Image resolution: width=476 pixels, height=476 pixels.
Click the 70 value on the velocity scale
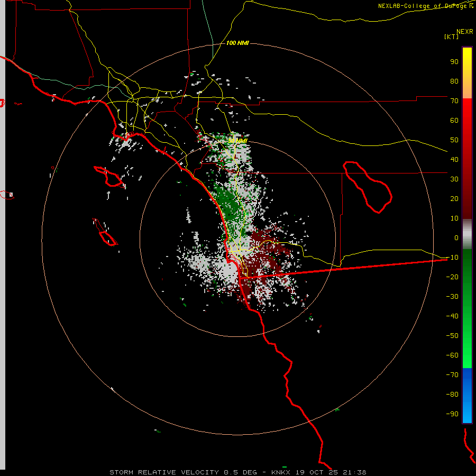point(454,101)
